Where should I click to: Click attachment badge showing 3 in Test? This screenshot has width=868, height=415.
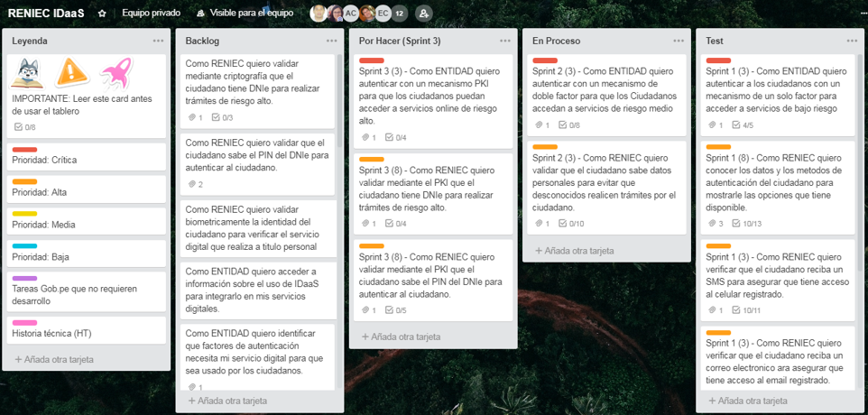[x=716, y=224]
